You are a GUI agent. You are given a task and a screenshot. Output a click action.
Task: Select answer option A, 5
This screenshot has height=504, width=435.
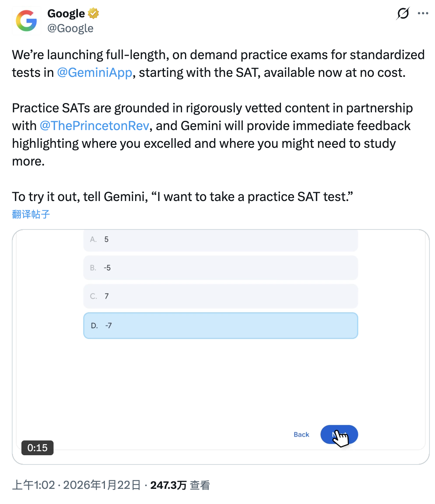coord(220,240)
